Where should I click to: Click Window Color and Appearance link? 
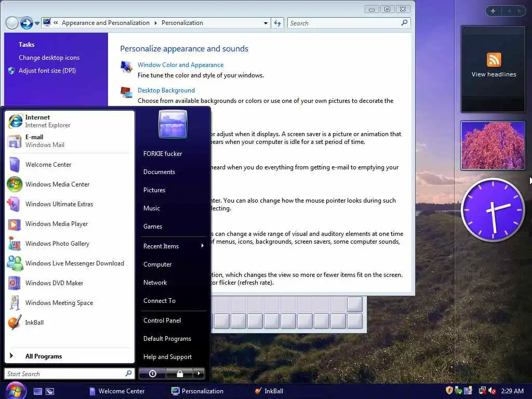coord(180,65)
